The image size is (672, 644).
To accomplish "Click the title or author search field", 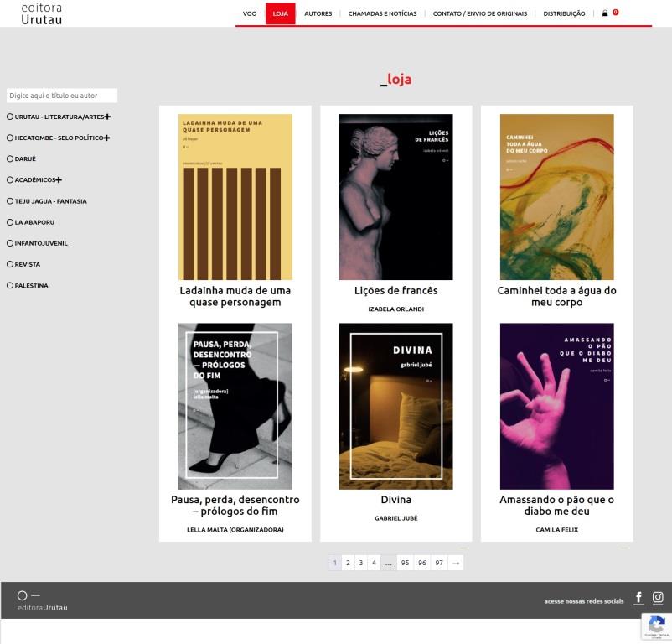I will [x=62, y=96].
